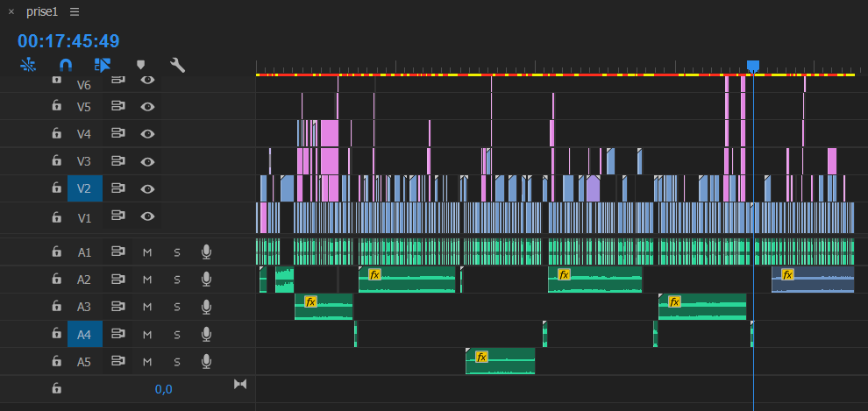
Task: Toggle timeline snapping magnet icon
Action: 66,65
